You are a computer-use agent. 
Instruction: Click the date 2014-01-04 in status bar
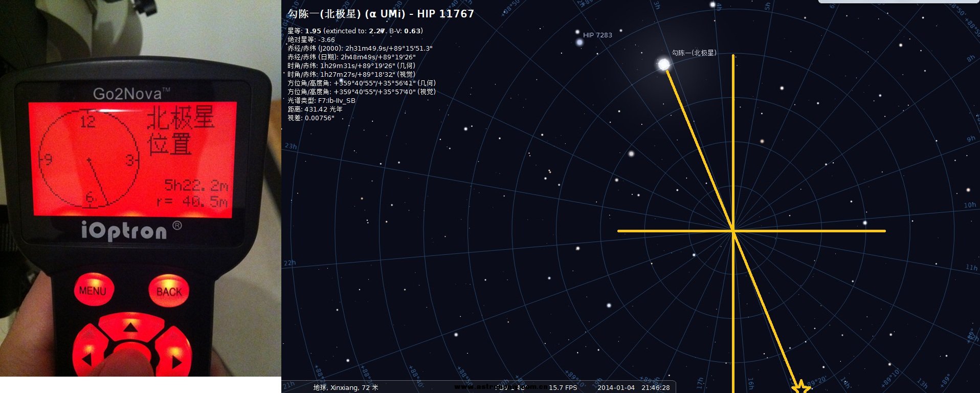tap(616, 387)
